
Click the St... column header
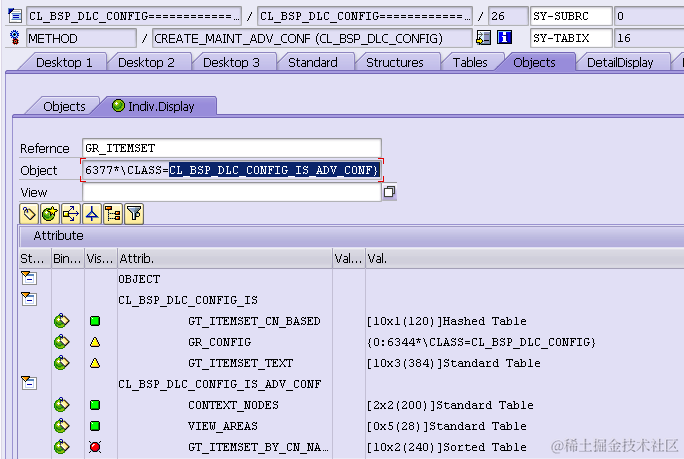click(x=35, y=259)
